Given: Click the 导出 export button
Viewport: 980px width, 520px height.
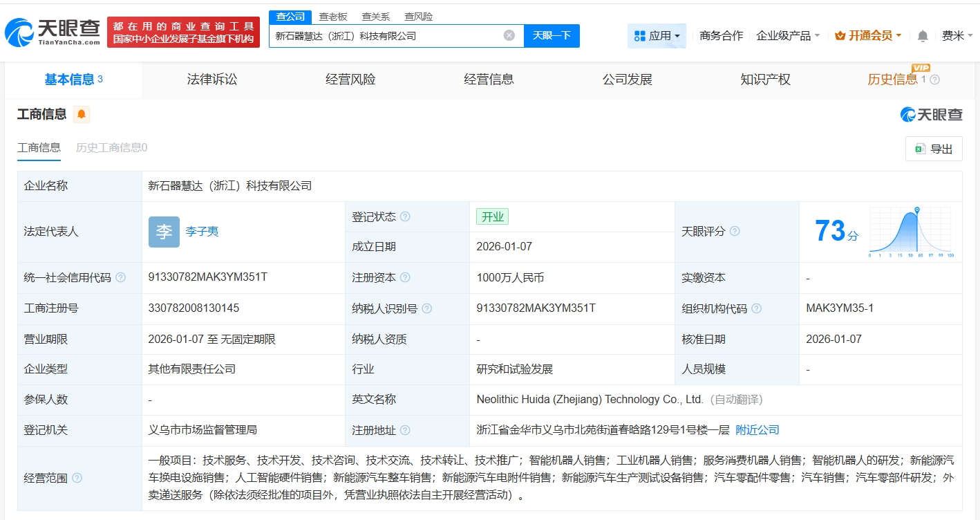Looking at the screenshot, I should (934, 149).
